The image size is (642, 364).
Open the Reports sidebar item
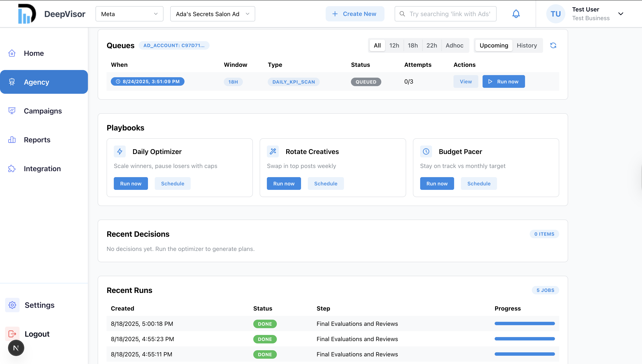pyautogui.click(x=37, y=140)
